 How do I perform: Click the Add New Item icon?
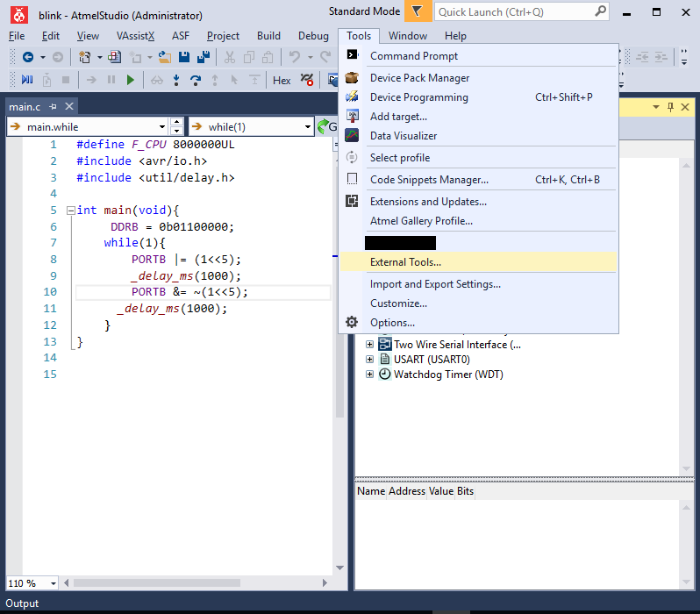pyautogui.click(x=114, y=57)
